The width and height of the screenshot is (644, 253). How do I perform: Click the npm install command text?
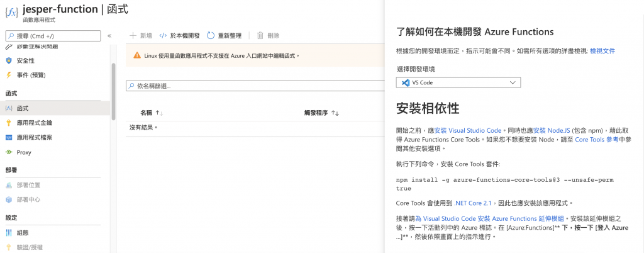505,184
